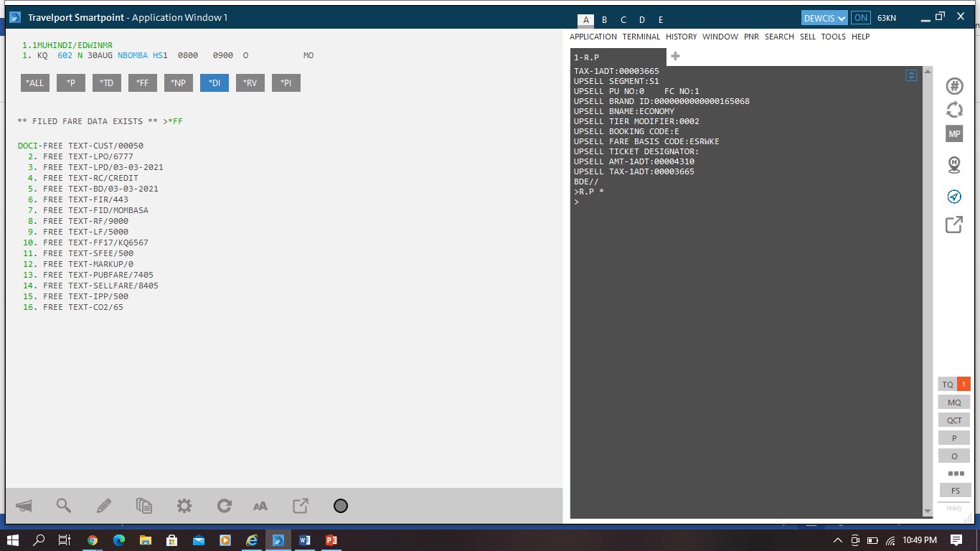
Task: Open the APPLICATION menu
Action: 593,37
